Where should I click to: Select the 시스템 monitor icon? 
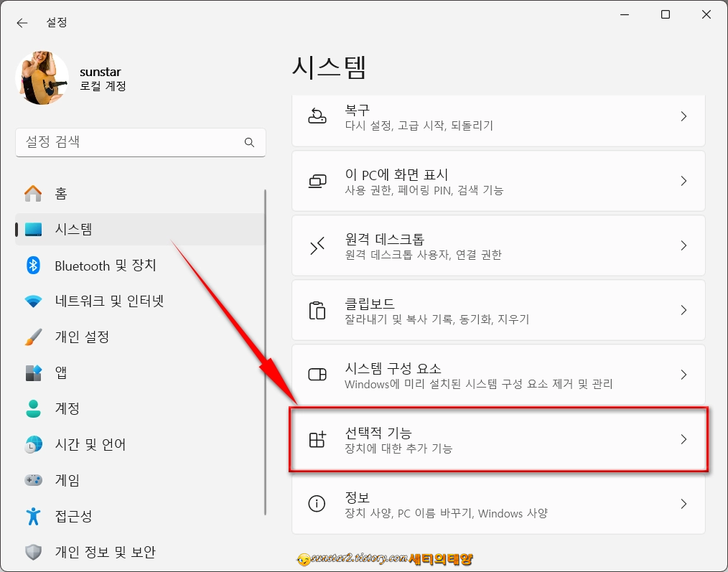pyautogui.click(x=33, y=230)
